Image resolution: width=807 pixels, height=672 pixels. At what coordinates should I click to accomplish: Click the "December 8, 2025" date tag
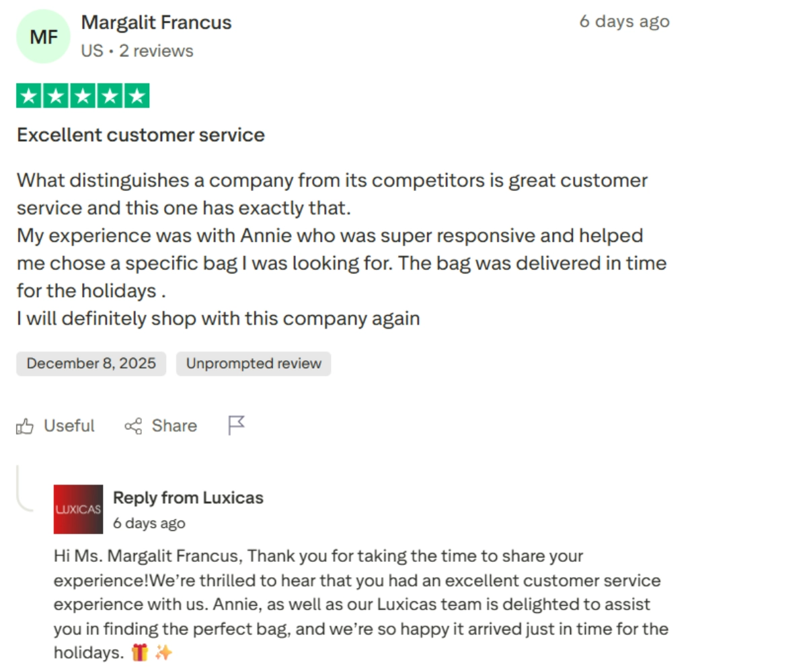pyautogui.click(x=91, y=364)
